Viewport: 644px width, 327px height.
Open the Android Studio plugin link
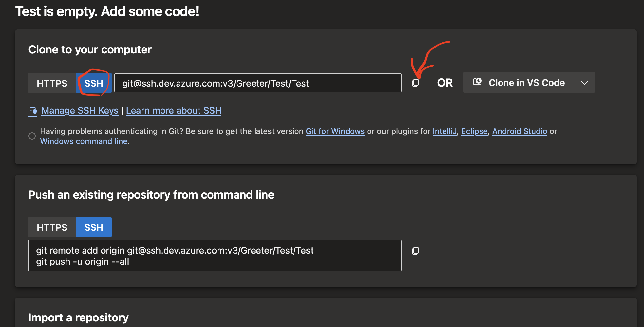[x=520, y=131]
